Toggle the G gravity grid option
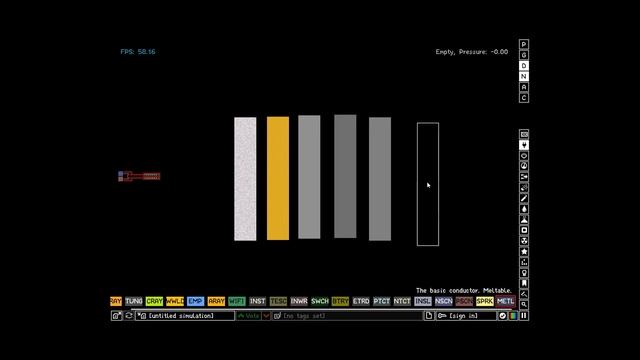 (x=524, y=55)
